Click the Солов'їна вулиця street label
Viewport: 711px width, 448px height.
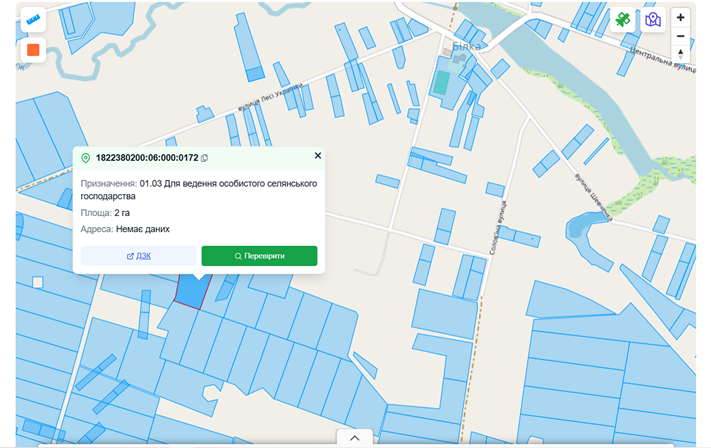coord(497,228)
